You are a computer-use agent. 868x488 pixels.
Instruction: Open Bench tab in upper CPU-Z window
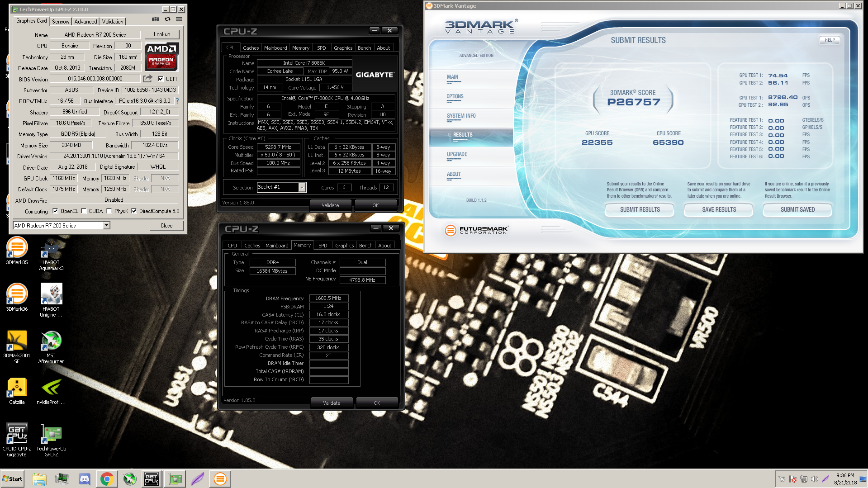[364, 48]
